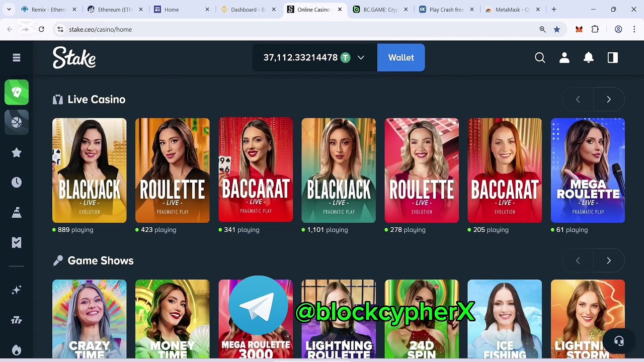
Task: Open Crazy Time game show
Action: click(x=90, y=319)
